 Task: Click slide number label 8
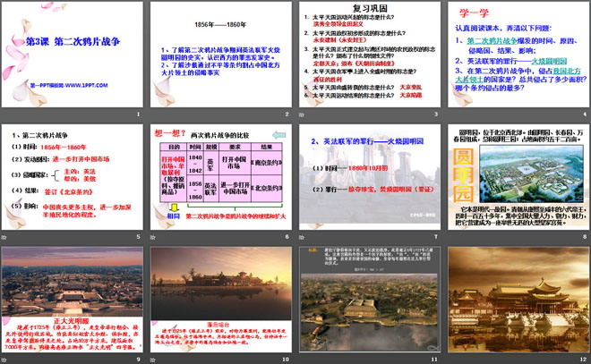click(x=585, y=237)
